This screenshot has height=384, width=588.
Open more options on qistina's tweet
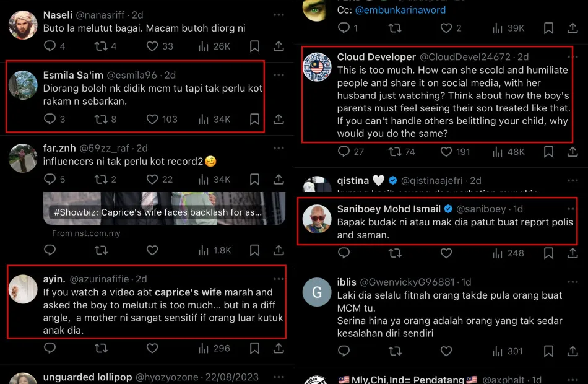(573, 181)
